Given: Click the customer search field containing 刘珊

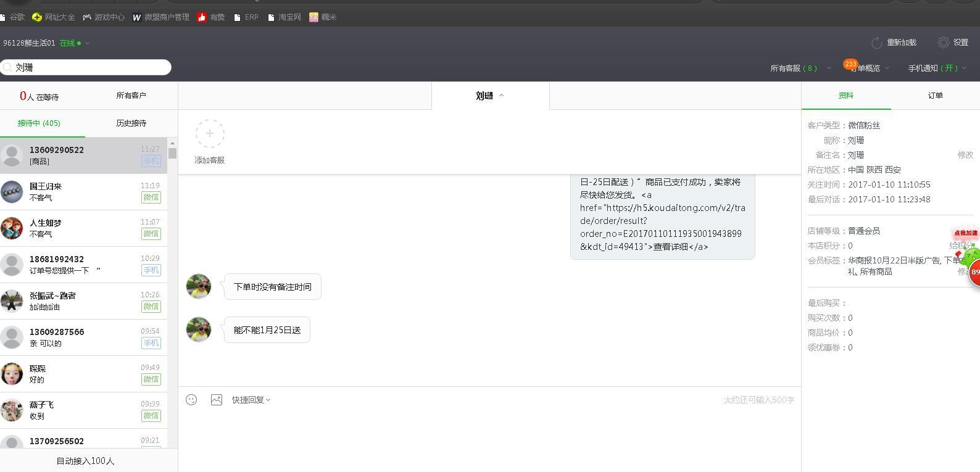Looking at the screenshot, I should pos(86,67).
